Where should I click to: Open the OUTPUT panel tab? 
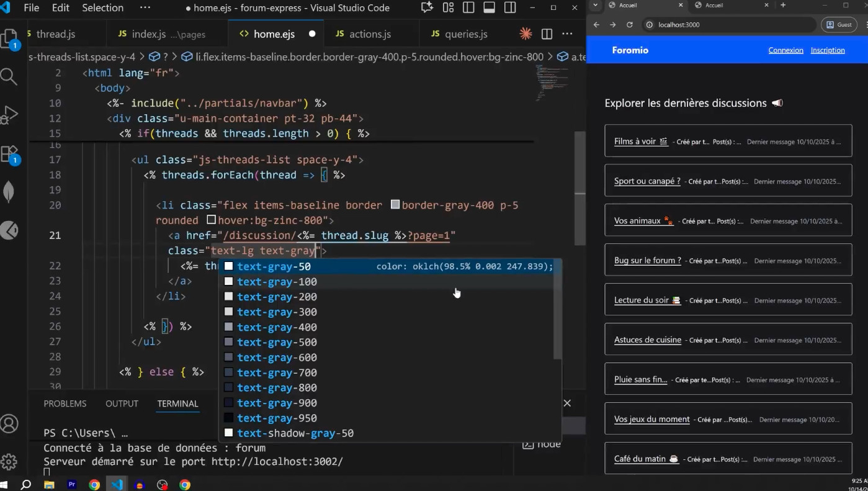click(x=122, y=403)
